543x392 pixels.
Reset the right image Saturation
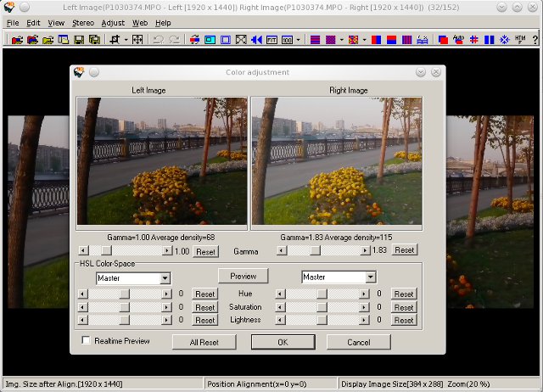(404, 307)
